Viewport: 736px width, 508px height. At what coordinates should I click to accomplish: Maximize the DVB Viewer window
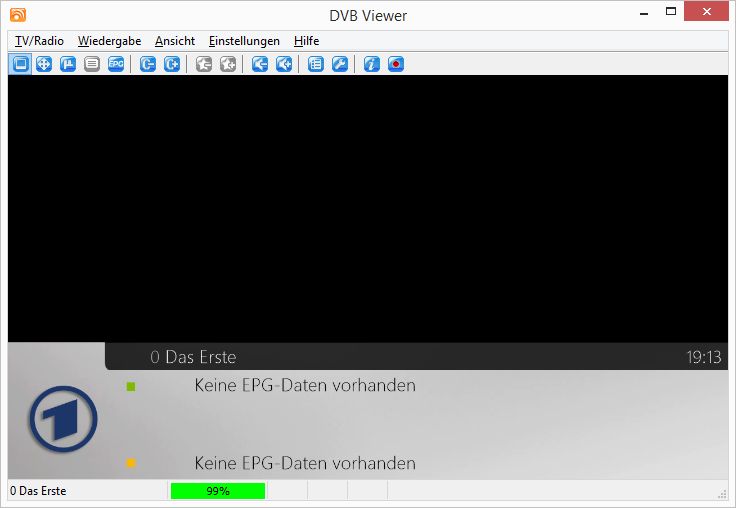(x=671, y=12)
